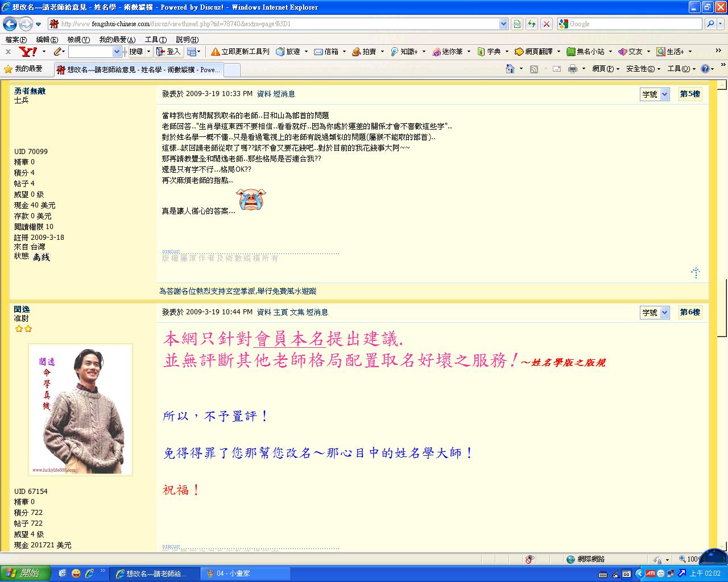The height and width of the screenshot is (582, 728).
Task: Click the 閻逸 avatar photo
Action: pyautogui.click(x=80, y=409)
